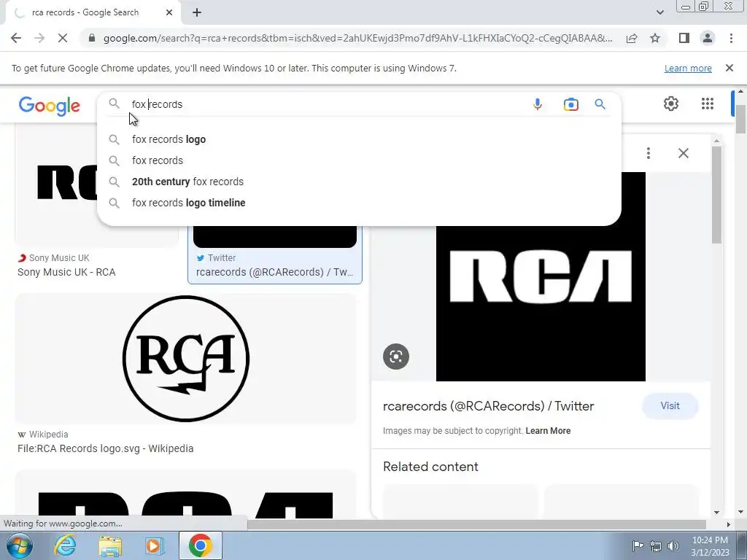Launch Internet Explorer from taskbar
This screenshot has height=560, width=747.
[x=65, y=545]
